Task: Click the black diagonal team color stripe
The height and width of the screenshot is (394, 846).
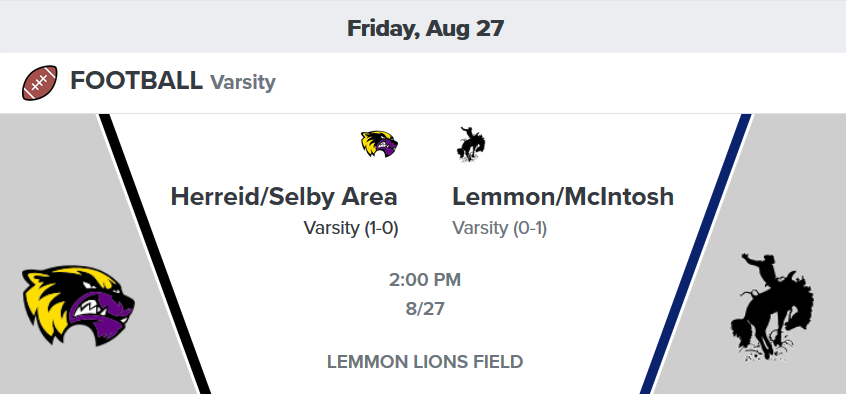Action: pos(154,254)
